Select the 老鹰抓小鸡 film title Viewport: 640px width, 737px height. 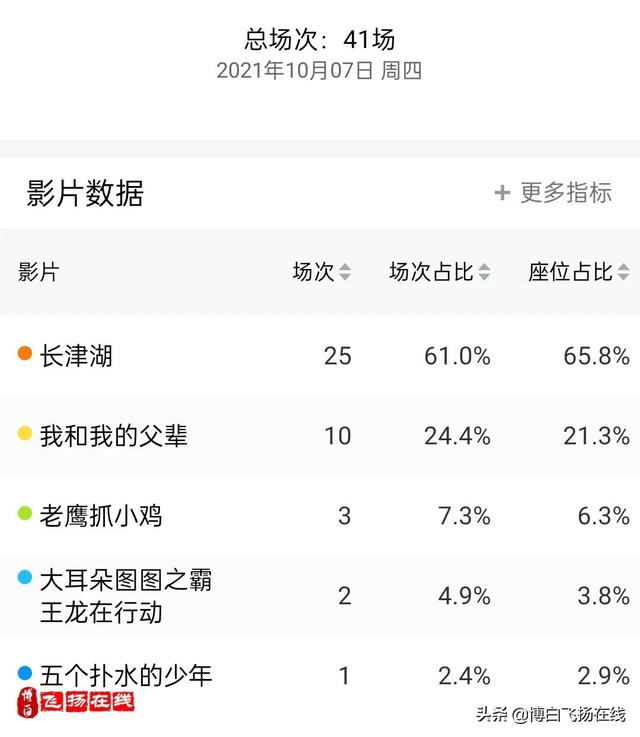pyautogui.click(x=101, y=516)
